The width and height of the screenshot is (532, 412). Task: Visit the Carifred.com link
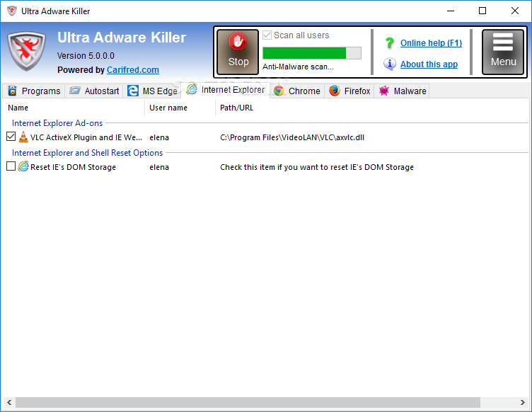[133, 70]
